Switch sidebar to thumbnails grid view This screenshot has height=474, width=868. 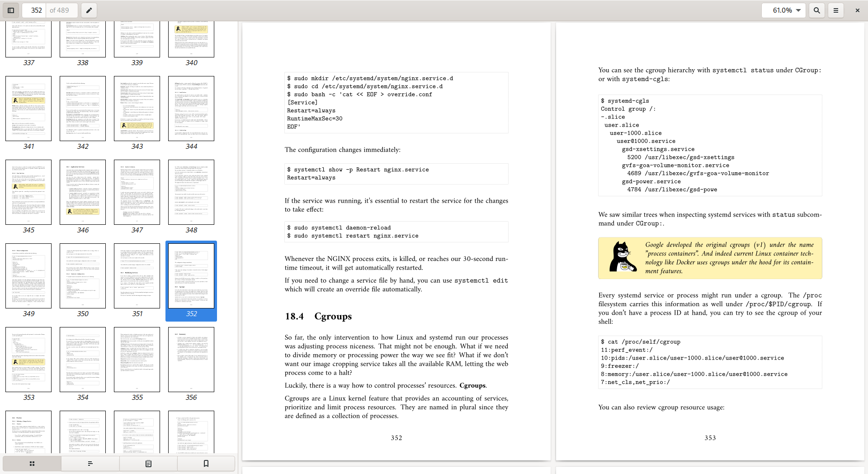click(32, 464)
